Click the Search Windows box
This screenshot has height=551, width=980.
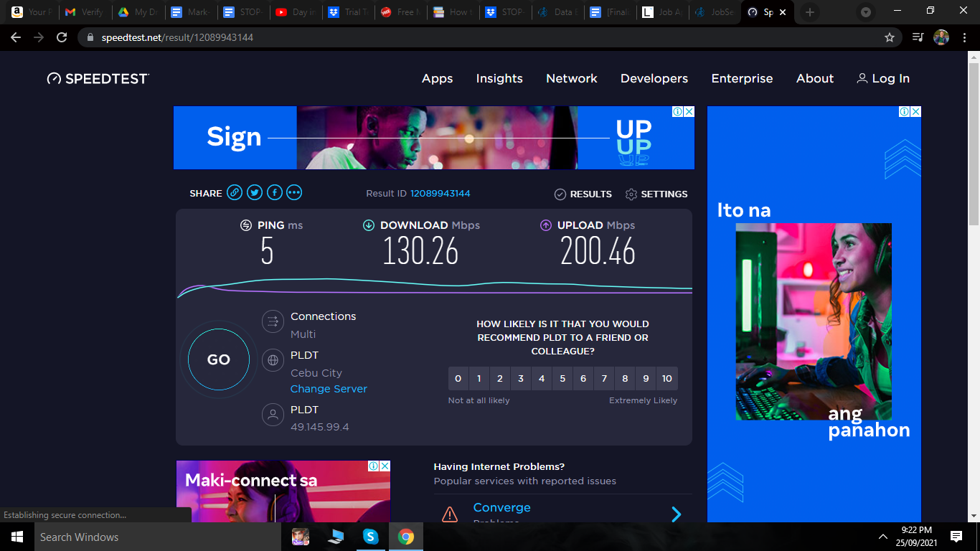158,537
